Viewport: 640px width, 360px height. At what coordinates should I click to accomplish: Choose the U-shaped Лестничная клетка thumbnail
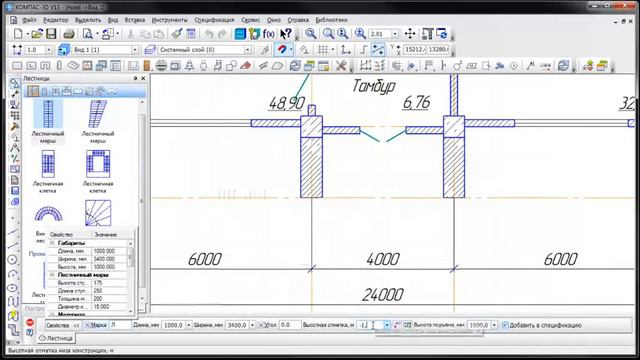tap(98, 164)
